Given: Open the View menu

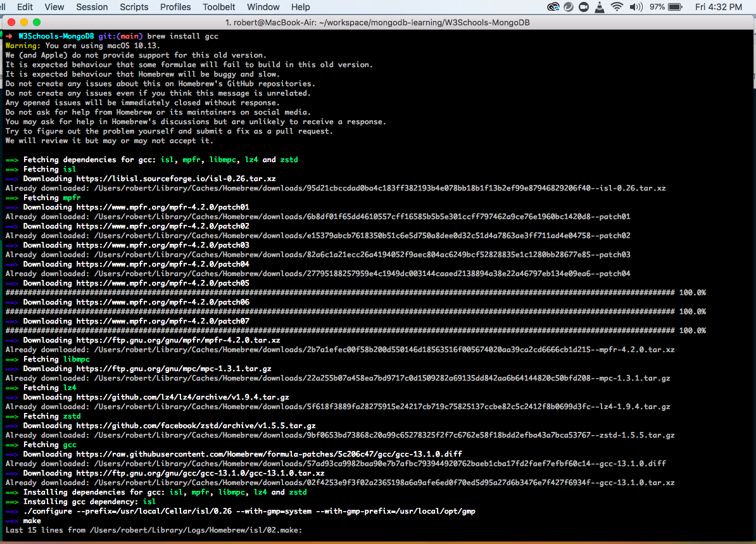Looking at the screenshot, I should 54,7.
